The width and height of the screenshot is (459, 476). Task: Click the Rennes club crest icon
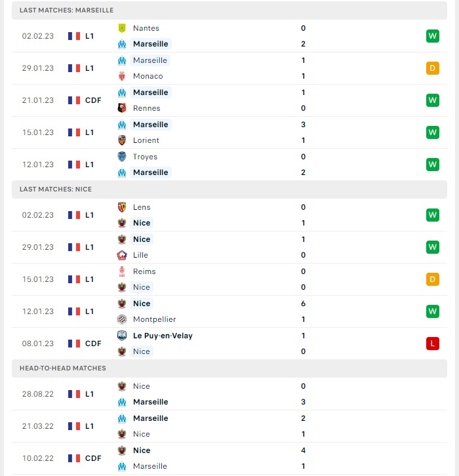pos(122,108)
